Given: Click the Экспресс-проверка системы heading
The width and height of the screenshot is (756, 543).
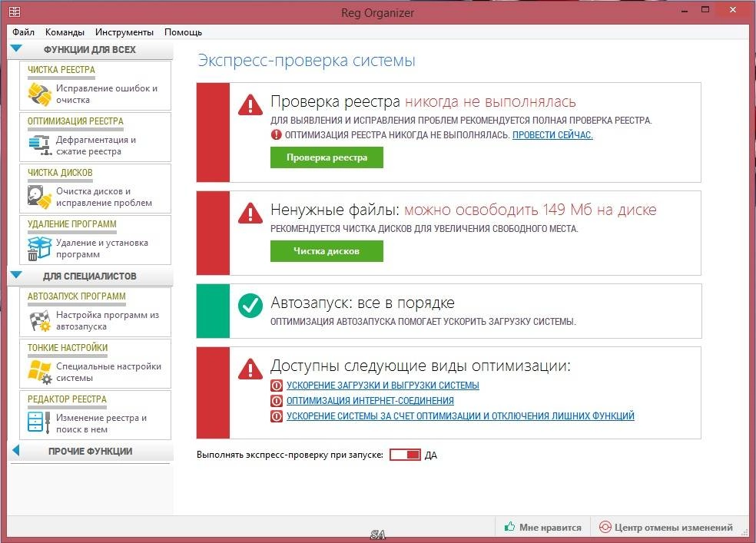Looking at the screenshot, I should pos(307,61).
